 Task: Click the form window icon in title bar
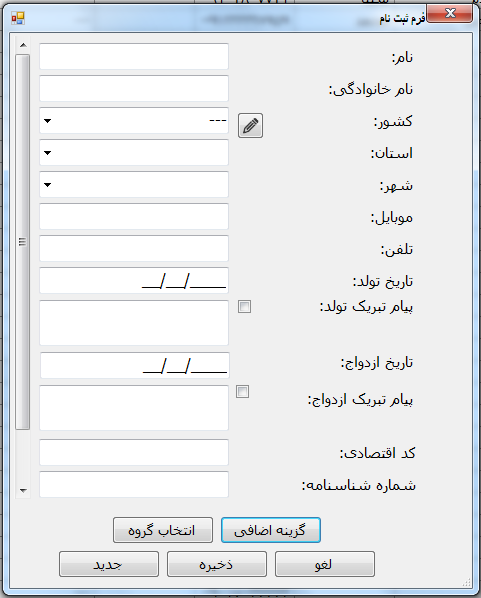(18, 18)
